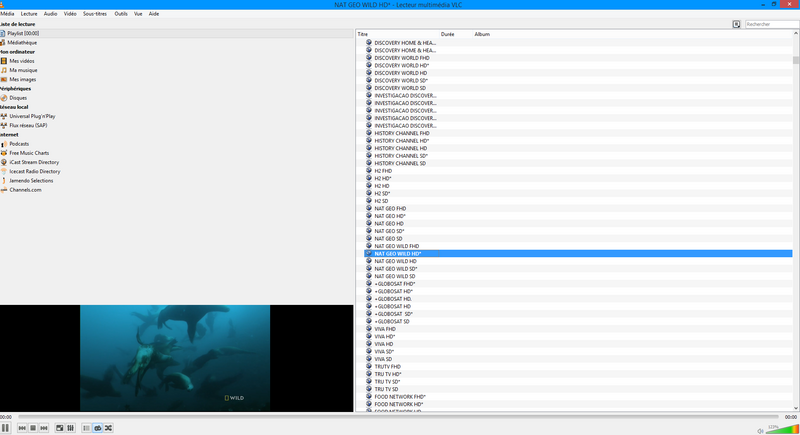Click playlist scrollbar down arrow
The height and width of the screenshot is (435, 800).
click(796, 408)
